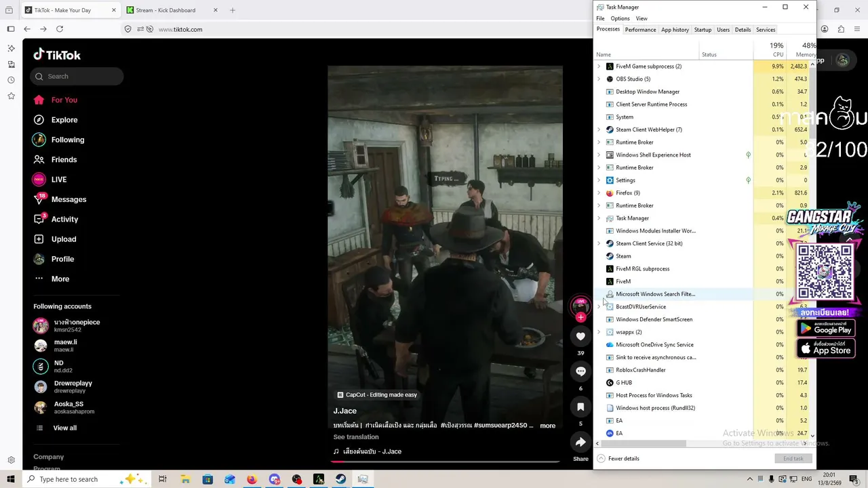Expand Steam Client Service (32 bit) row
868x488 pixels.
pos(599,243)
